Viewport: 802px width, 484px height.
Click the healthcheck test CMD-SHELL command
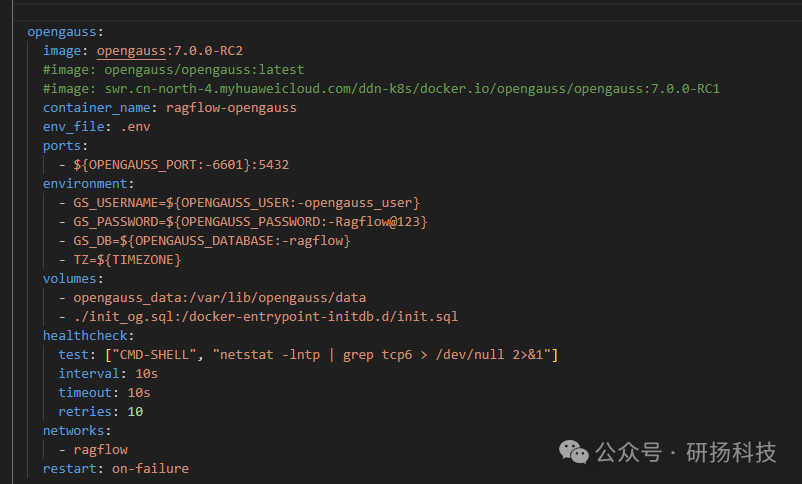pos(331,355)
